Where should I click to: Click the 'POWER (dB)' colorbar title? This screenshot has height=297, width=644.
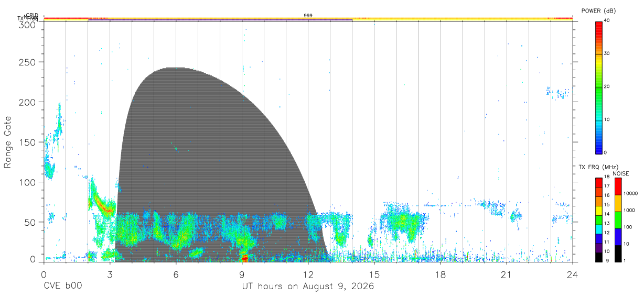click(598, 11)
